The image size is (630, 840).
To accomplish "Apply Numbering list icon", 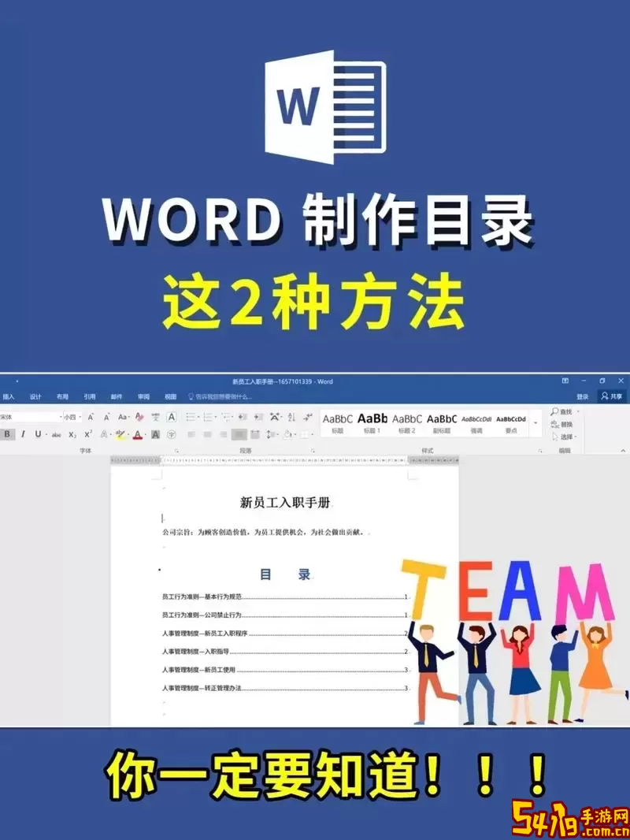I will click(208, 418).
